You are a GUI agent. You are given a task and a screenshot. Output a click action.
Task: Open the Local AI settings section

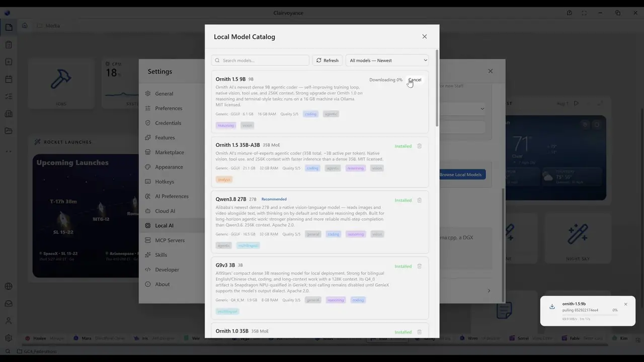point(164,226)
